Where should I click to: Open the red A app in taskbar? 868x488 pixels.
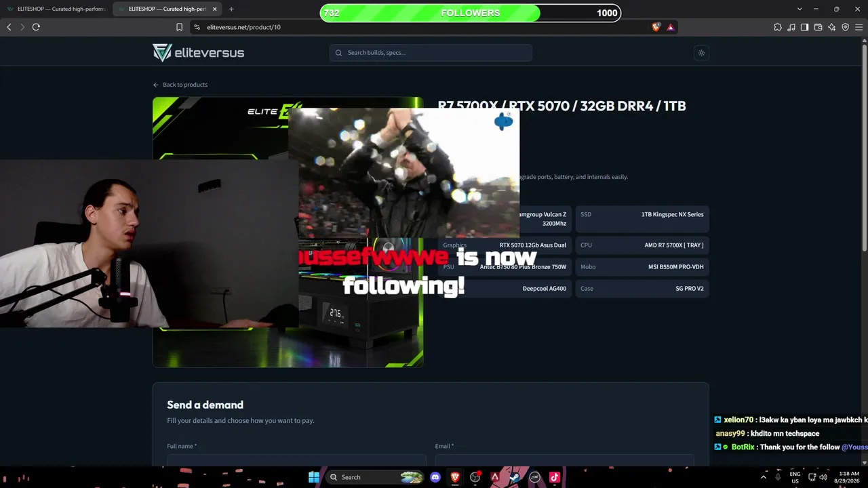pos(495,477)
